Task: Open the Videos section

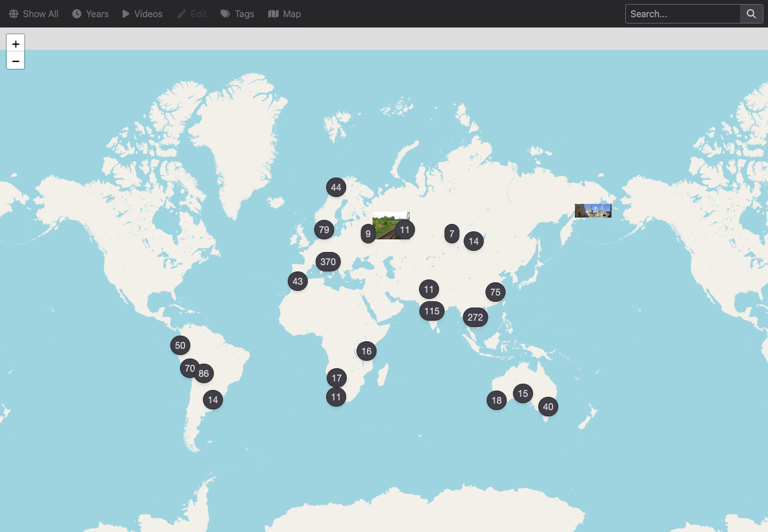Action: click(142, 14)
